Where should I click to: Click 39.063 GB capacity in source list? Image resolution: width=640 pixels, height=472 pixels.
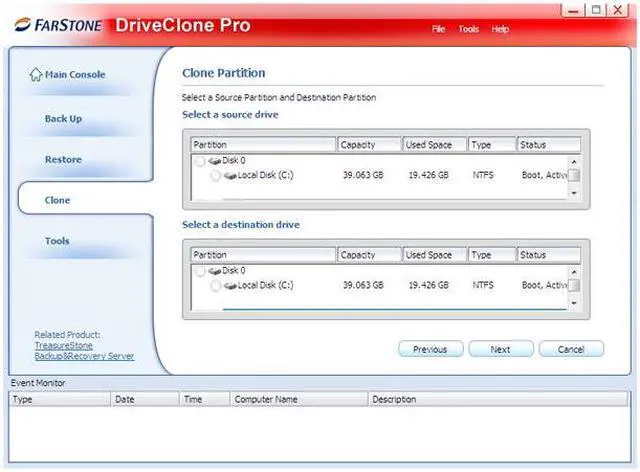pyautogui.click(x=363, y=175)
